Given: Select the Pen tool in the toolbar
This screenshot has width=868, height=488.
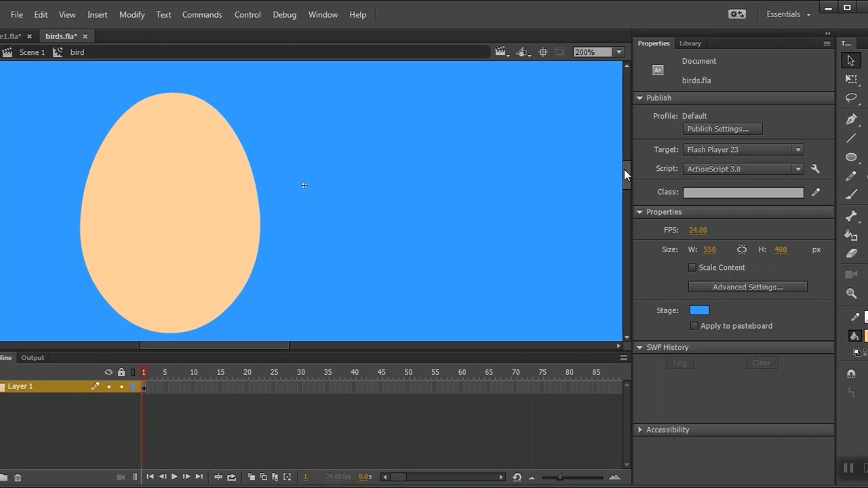Looking at the screenshot, I should [x=851, y=119].
